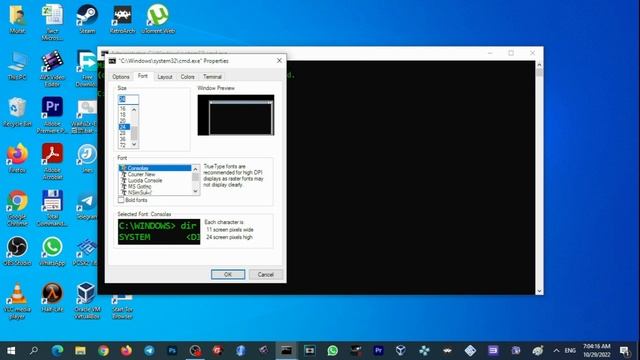Click the Font list scroll-down arrow
640x360 pixels.
click(196, 191)
